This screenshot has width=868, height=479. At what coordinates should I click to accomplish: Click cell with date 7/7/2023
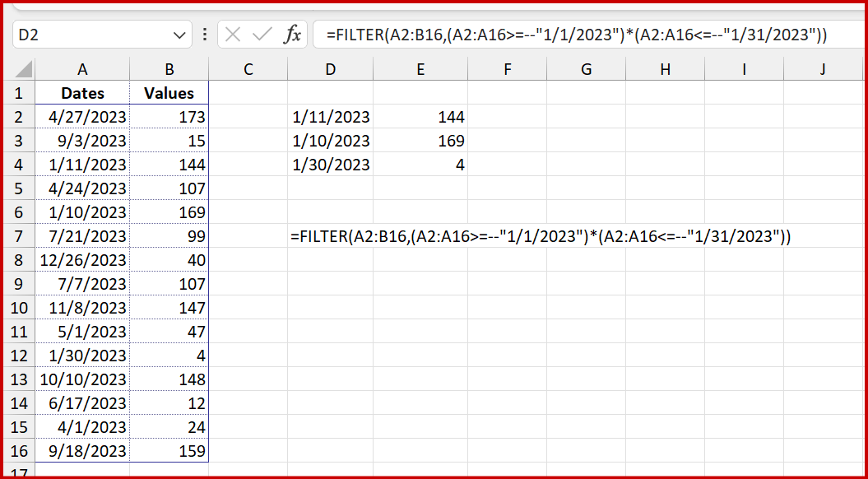coord(82,283)
